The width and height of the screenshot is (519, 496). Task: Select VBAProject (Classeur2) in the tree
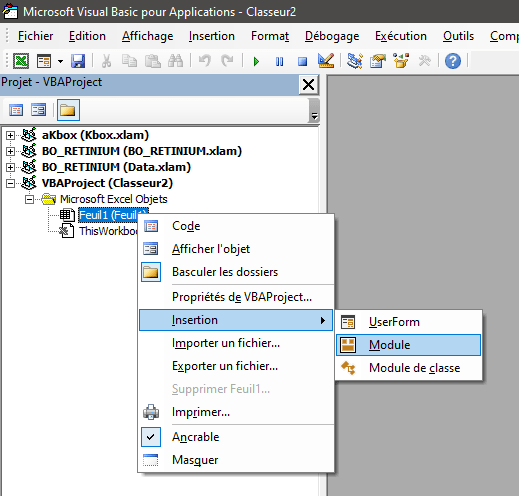(107, 183)
